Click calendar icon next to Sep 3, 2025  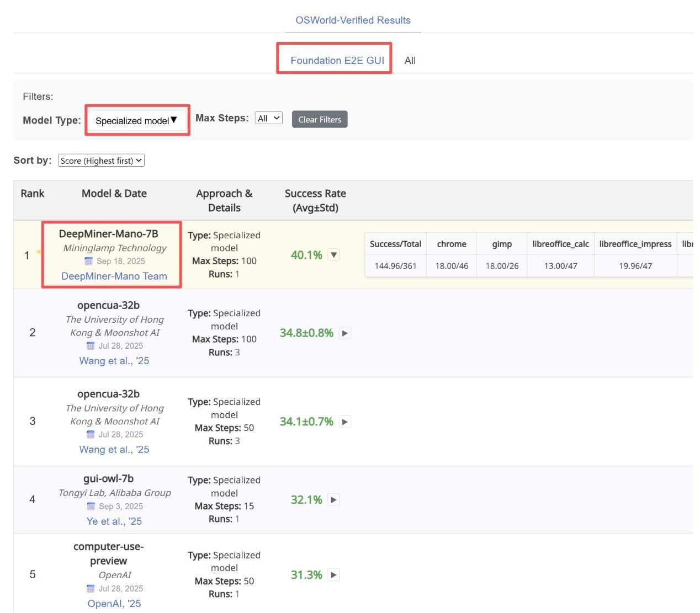[91, 506]
